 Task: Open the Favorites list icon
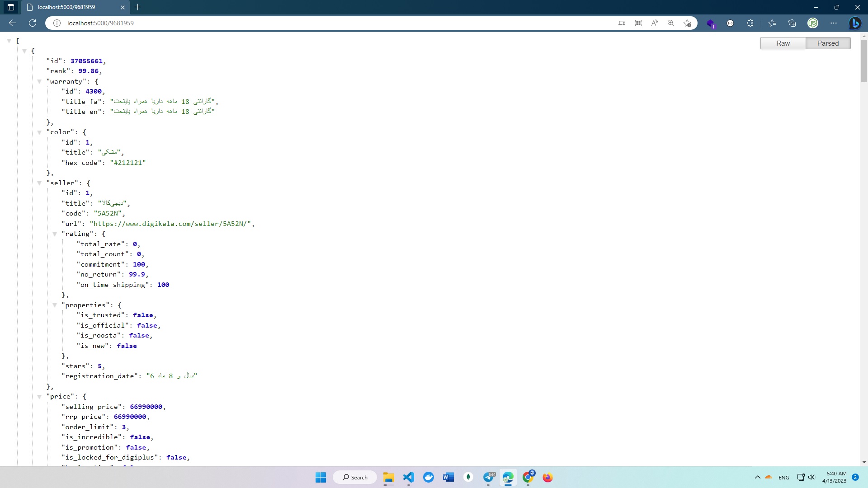pos(772,23)
